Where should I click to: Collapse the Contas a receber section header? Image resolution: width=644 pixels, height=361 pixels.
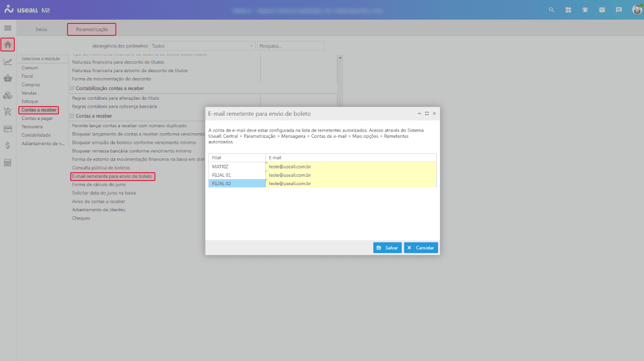tap(72, 116)
